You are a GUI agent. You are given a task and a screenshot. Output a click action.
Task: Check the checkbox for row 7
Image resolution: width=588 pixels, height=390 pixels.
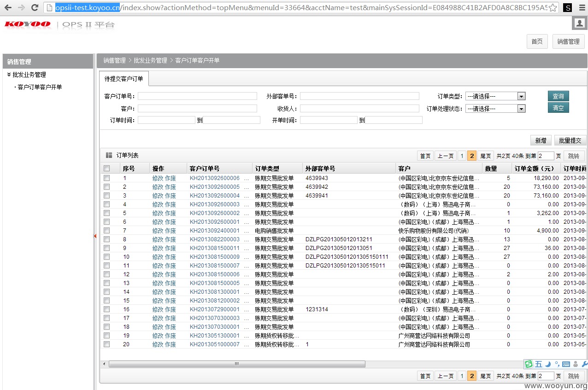[x=107, y=230]
